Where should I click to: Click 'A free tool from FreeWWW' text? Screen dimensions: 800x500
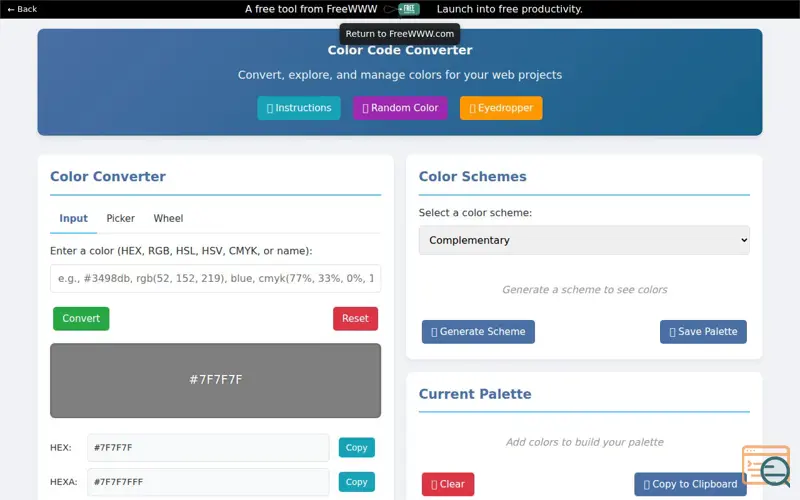tap(311, 9)
